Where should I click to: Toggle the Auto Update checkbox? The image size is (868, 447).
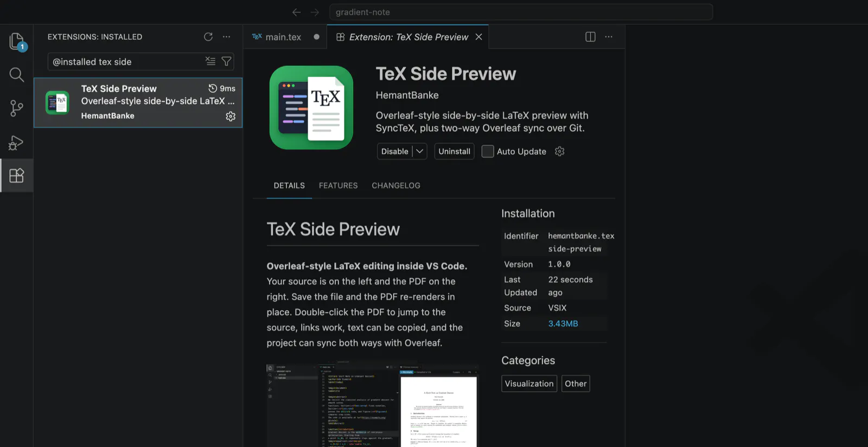488,151
